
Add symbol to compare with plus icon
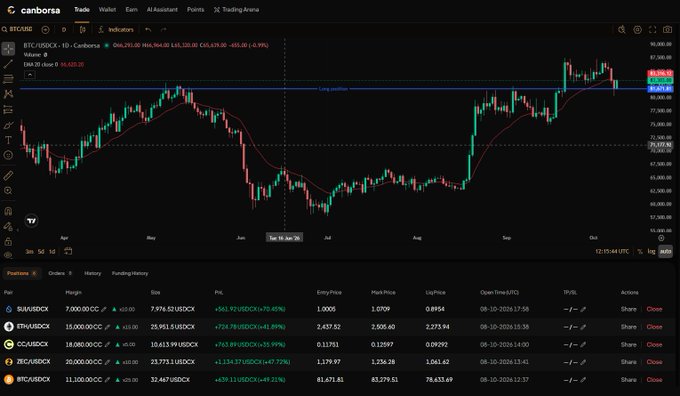tap(45, 29)
